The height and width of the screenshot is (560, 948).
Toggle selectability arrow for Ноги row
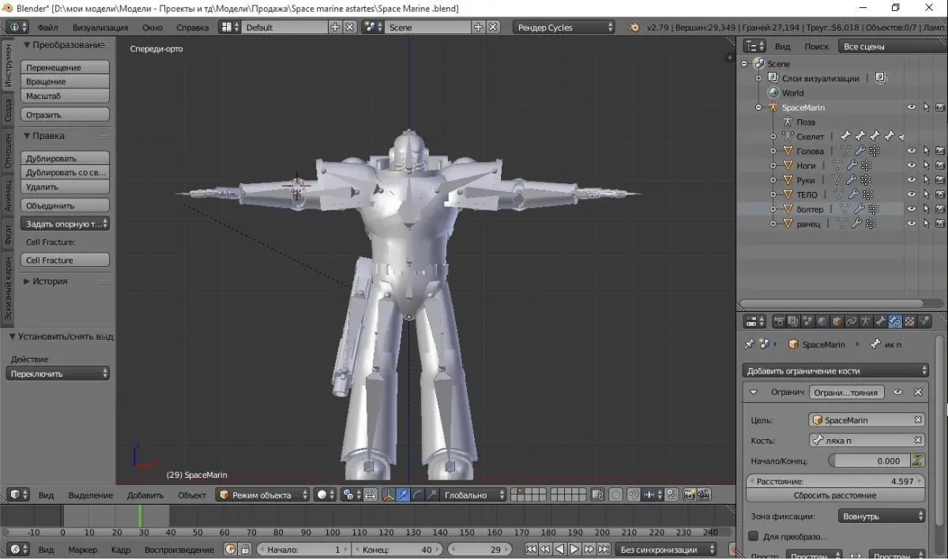pyautogui.click(x=926, y=165)
